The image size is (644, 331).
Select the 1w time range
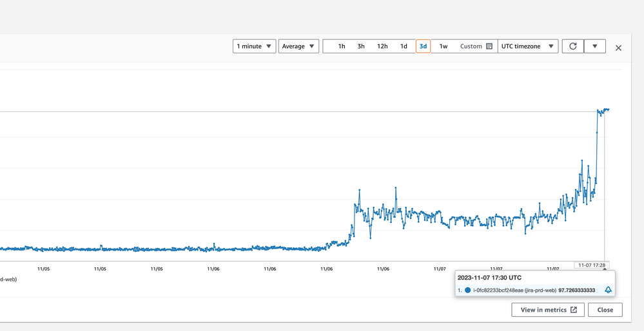[443, 46]
